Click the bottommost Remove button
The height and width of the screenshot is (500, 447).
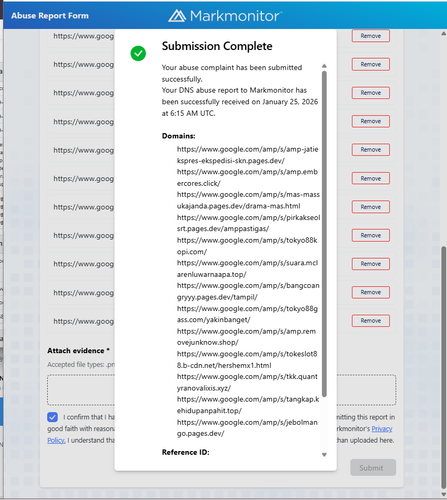371,321
